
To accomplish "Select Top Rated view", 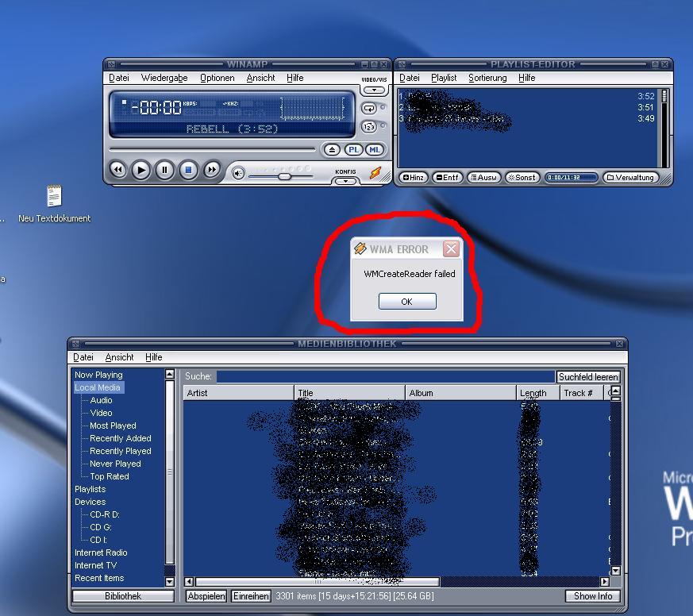I will pos(110,476).
